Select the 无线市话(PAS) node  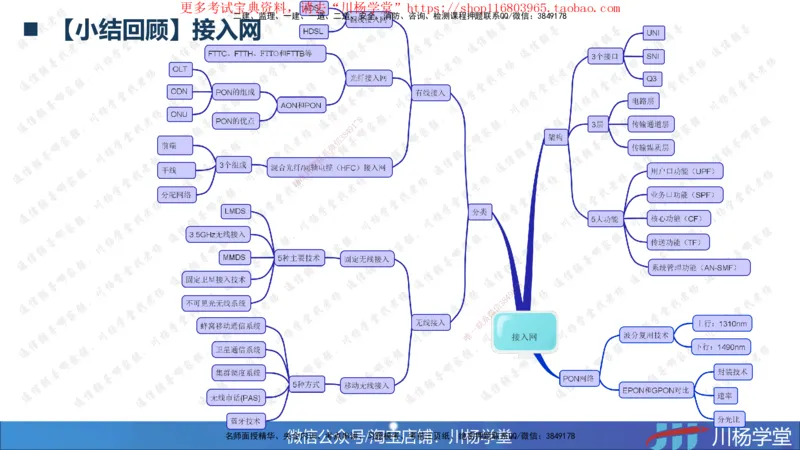click(x=235, y=398)
